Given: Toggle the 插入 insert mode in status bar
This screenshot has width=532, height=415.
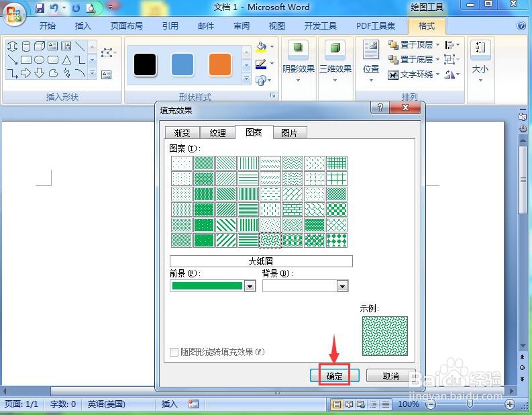Looking at the screenshot, I should coord(169,404).
